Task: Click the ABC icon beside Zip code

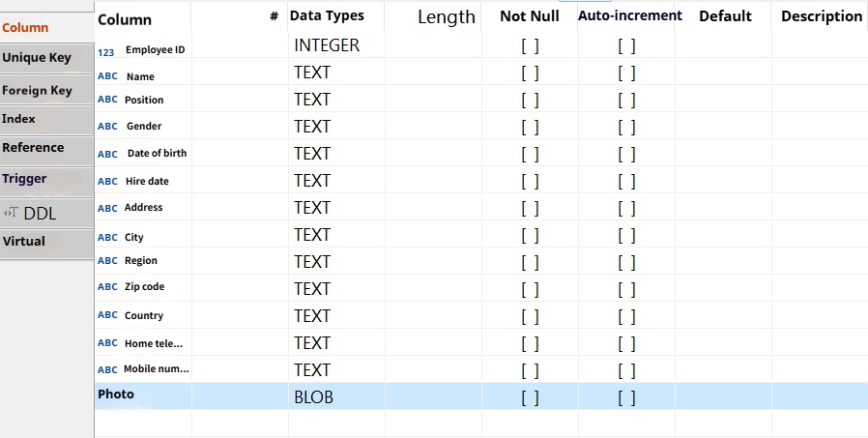Action: 107,287
